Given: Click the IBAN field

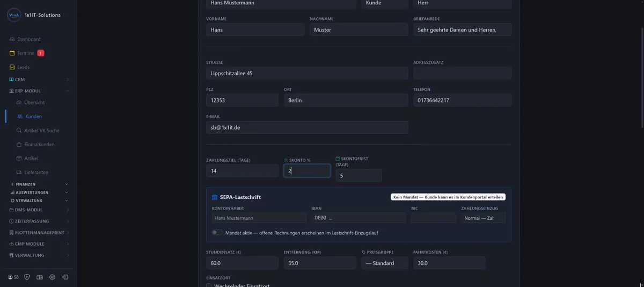Looking at the screenshot, I should (358, 218).
